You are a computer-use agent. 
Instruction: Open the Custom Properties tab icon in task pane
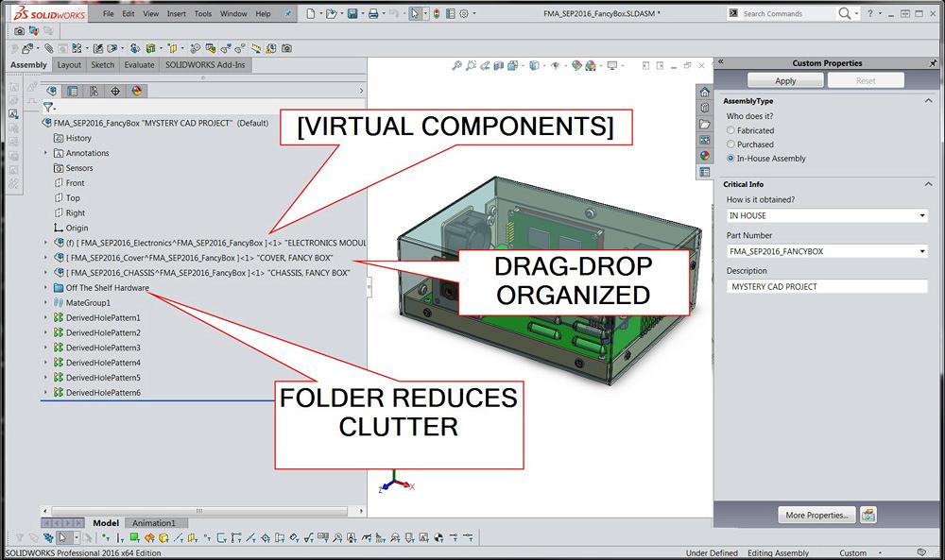(705, 172)
